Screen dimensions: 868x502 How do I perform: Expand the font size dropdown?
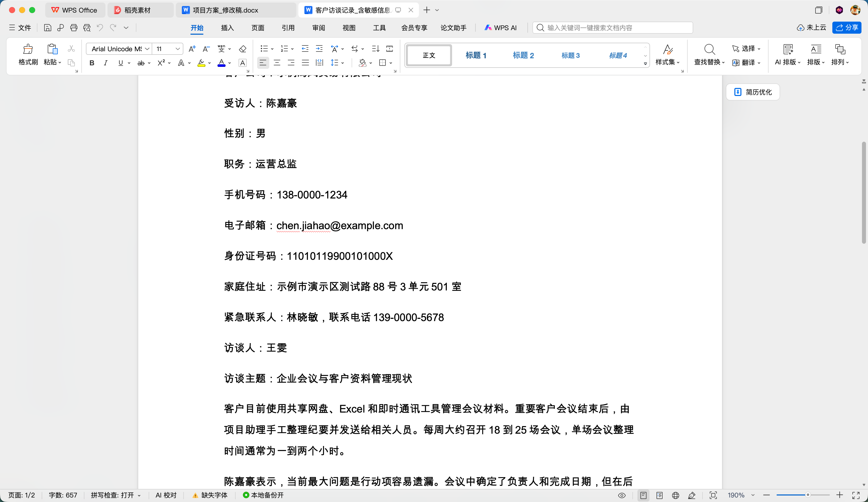pos(178,49)
